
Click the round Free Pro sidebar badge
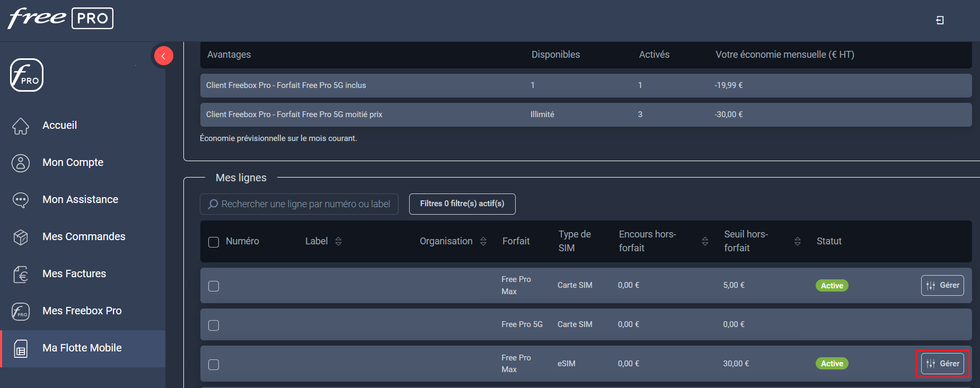pos(27,75)
